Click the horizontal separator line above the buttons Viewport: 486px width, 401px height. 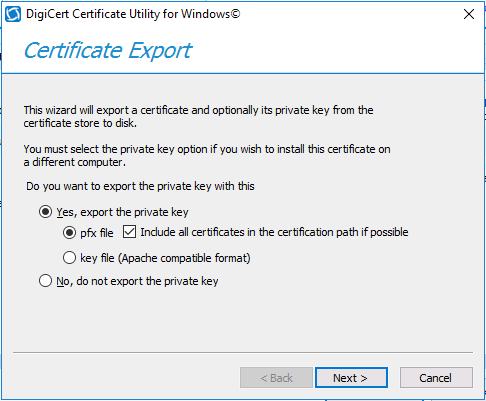[243, 352]
